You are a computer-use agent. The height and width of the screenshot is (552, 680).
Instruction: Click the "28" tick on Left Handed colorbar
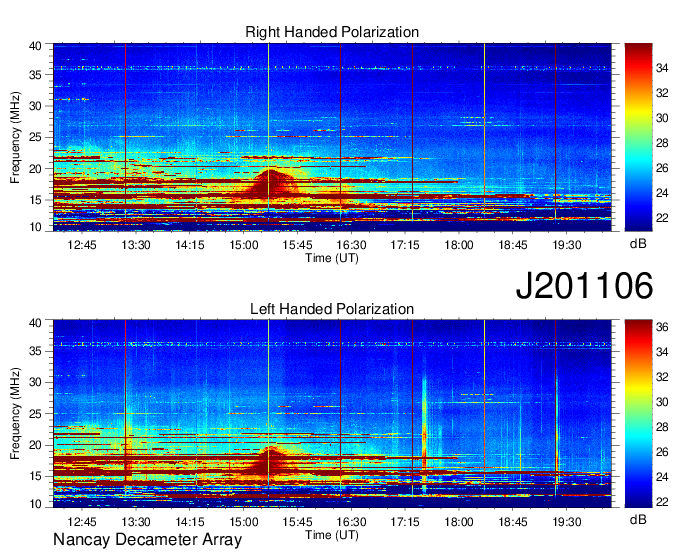coord(662,427)
